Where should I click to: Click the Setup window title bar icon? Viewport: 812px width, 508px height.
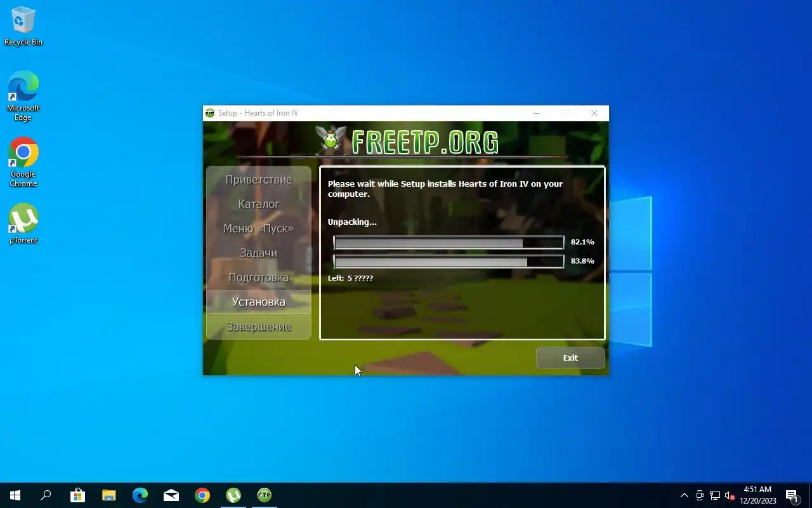(210, 113)
